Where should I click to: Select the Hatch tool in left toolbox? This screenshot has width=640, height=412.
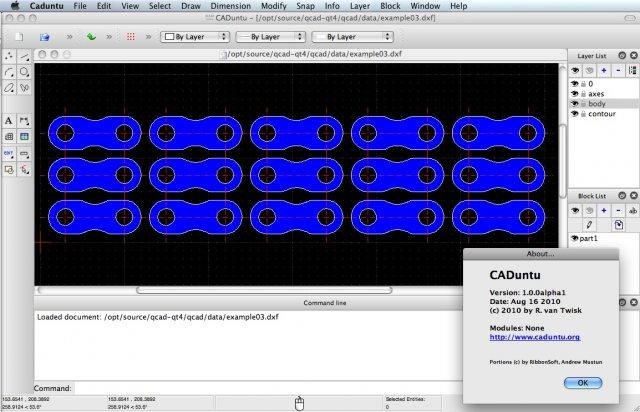pos(9,137)
